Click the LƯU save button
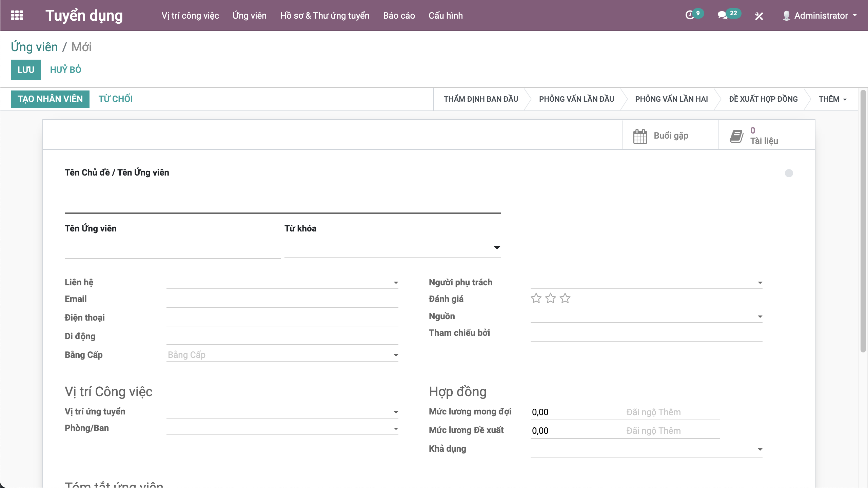The image size is (868, 488). point(26,70)
